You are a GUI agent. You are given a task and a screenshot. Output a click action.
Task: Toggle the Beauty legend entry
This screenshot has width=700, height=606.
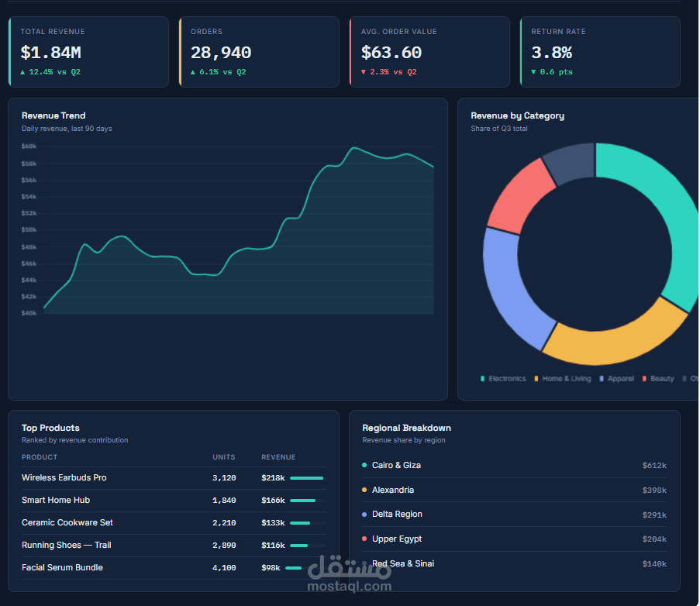click(658, 378)
